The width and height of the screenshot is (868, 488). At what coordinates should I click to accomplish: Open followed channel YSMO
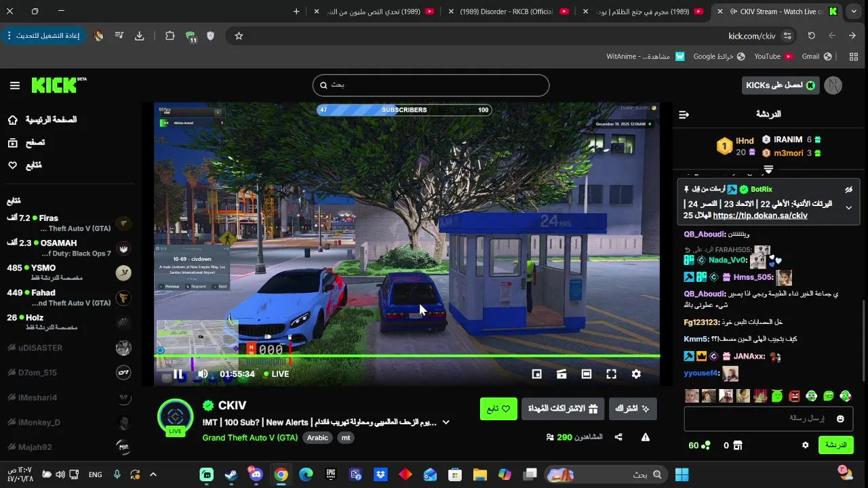point(68,272)
